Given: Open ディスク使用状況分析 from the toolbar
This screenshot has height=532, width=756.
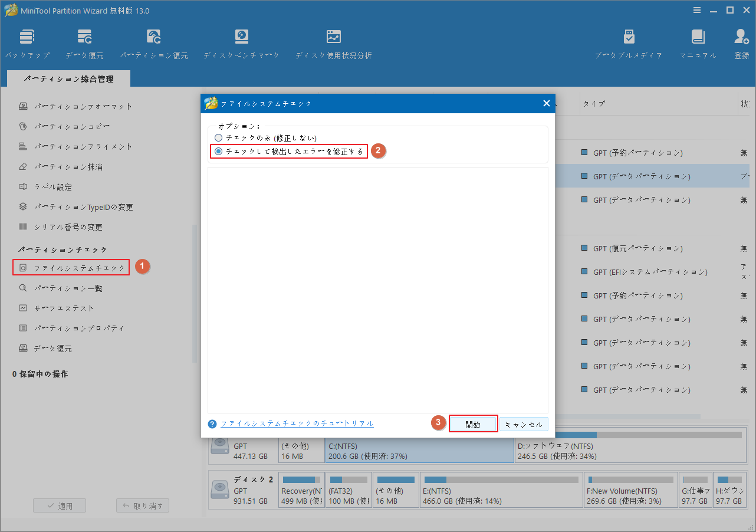Looking at the screenshot, I should pyautogui.click(x=333, y=44).
